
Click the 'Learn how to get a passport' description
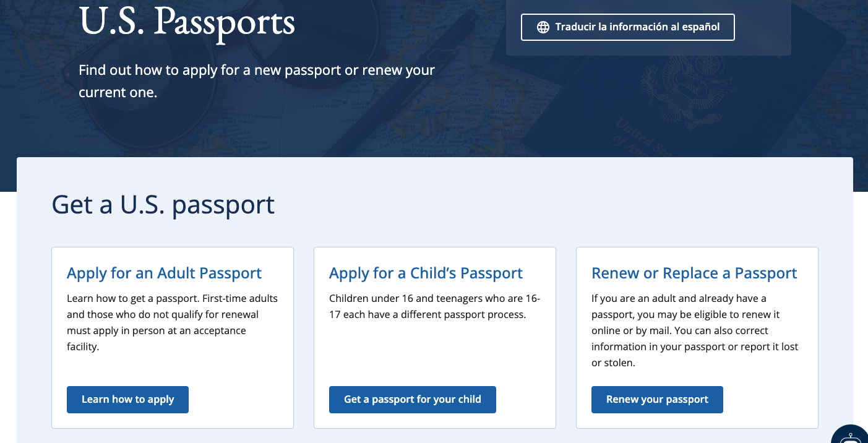pos(172,322)
